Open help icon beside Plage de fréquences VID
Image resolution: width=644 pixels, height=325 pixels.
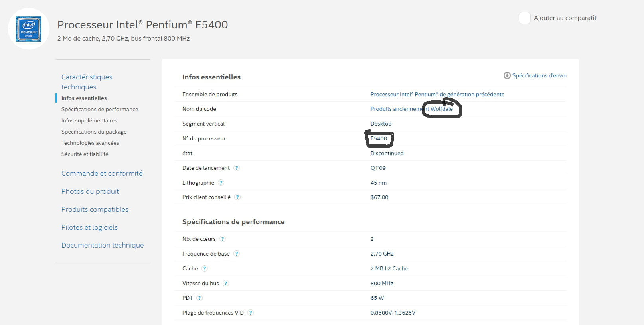click(x=251, y=313)
